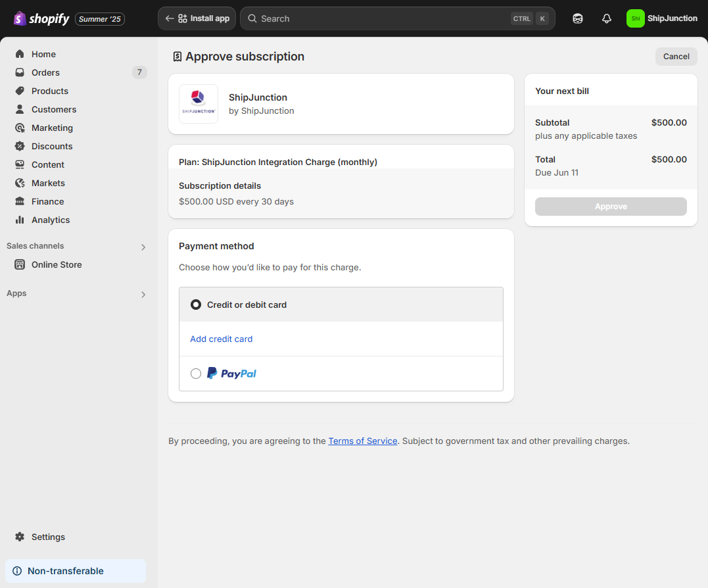
Task: Open Discounts menu item
Action: pyautogui.click(x=52, y=146)
